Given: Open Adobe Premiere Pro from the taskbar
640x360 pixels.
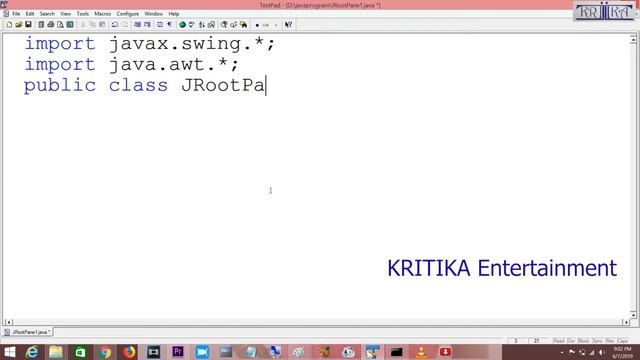Looking at the screenshot, I should point(178,352).
